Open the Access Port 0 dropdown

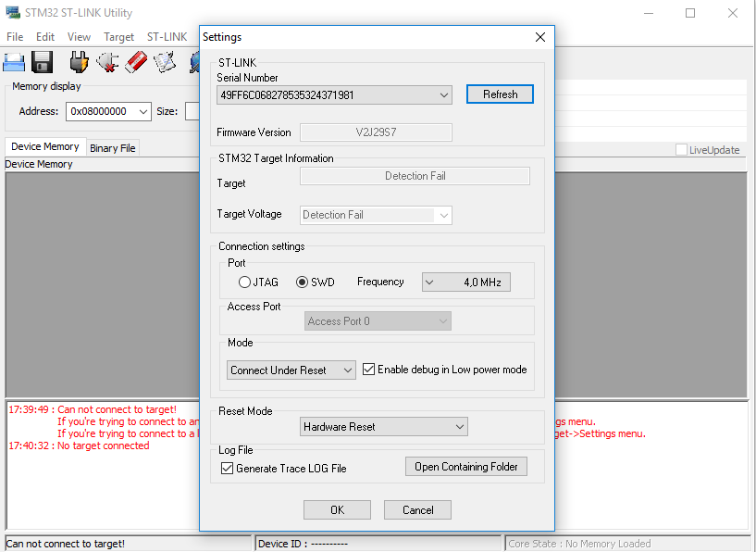[x=378, y=320]
